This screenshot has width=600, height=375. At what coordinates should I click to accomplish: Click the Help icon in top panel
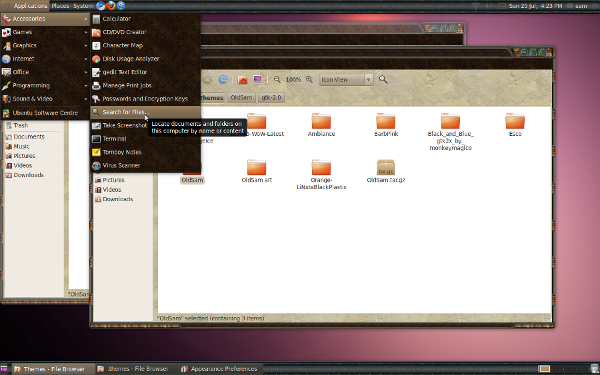[121, 5]
